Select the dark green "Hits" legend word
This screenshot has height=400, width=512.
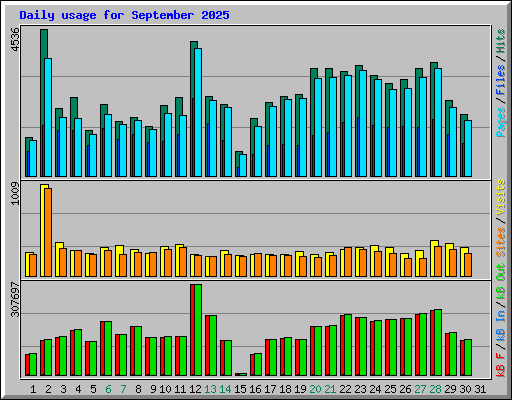(x=501, y=41)
